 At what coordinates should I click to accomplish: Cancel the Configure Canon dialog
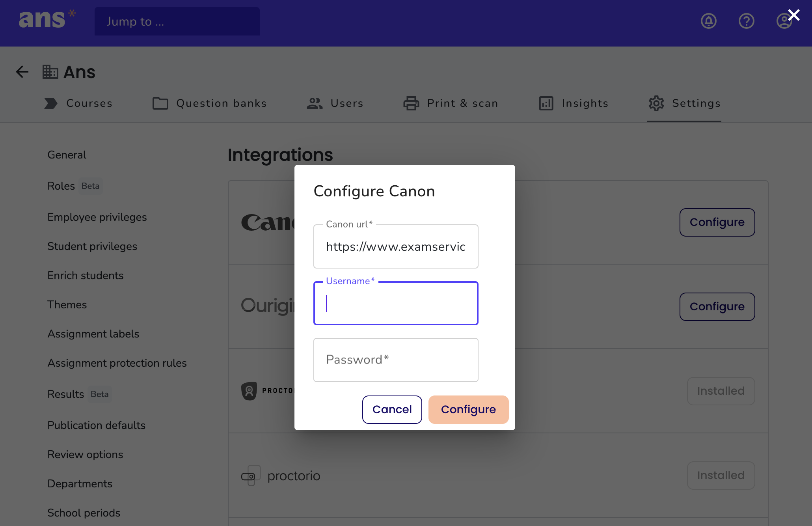coord(392,410)
